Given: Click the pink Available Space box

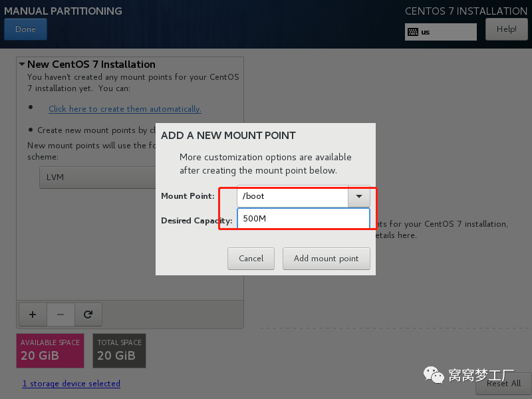Looking at the screenshot, I should [50, 350].
